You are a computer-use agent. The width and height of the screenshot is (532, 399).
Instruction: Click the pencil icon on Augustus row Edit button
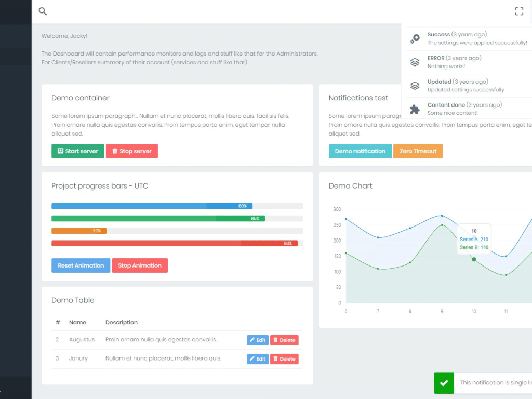(x=252, y=340)
